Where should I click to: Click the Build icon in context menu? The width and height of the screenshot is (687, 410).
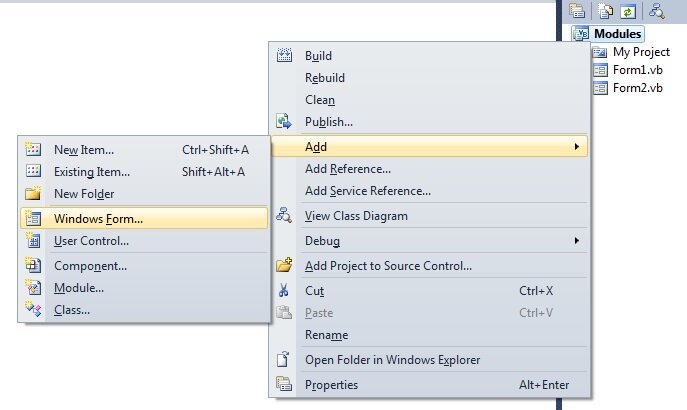284,56
